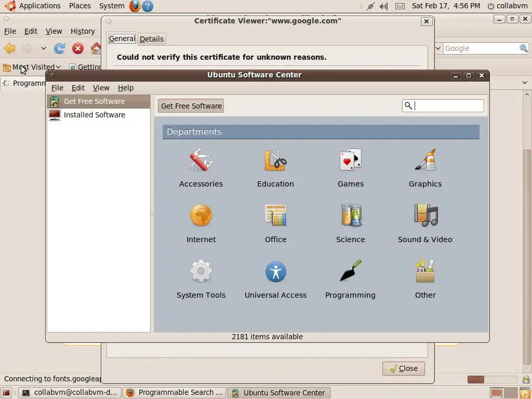Viewport: 532px width, 399px height.
Task: Focus the Software Center search field
Action: pyautogui.click(x=443, y=106)
